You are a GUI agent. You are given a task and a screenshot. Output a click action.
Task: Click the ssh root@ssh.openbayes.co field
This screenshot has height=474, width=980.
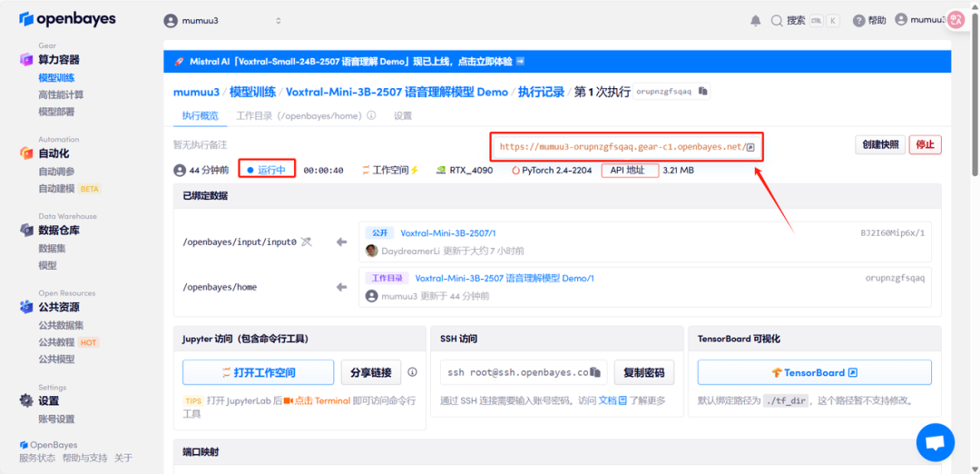tap(524, 372)
